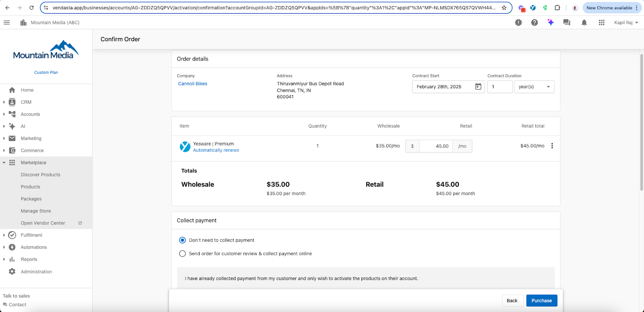Open the hamburger navigation menu
Screen dimensions: 644x312
pyautogui.click(x=6, y=23)
